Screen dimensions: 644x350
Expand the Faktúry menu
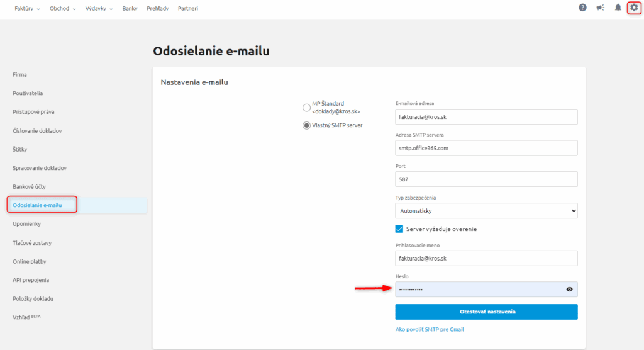27,9
